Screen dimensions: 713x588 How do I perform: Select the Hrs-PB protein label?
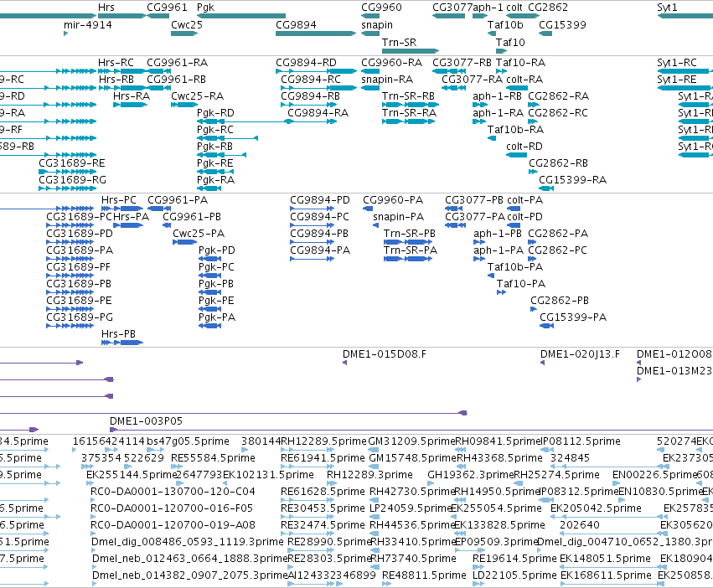[x=118, y=334]
